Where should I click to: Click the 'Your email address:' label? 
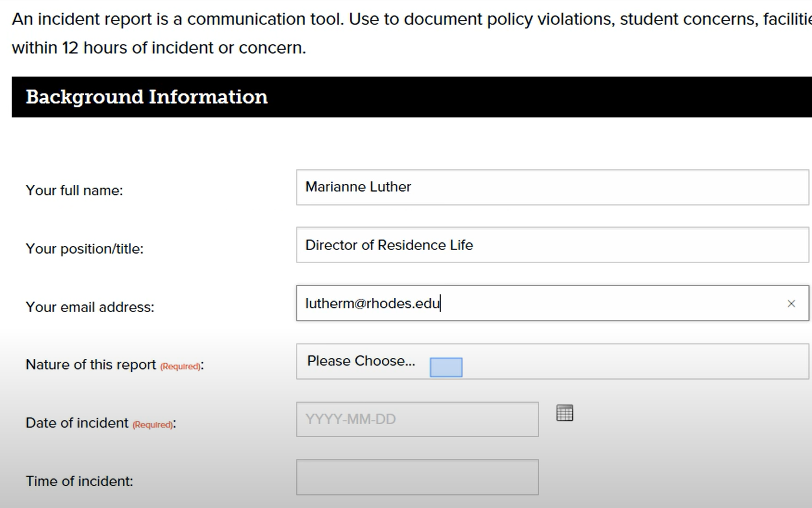[90, 307]
